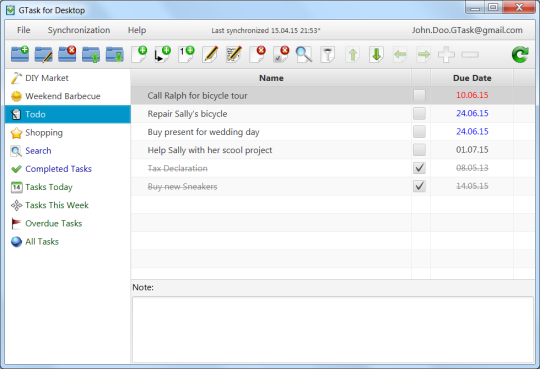
Task: Click the task 'Call Ralph for bicycle tour'
Action: 197,95
